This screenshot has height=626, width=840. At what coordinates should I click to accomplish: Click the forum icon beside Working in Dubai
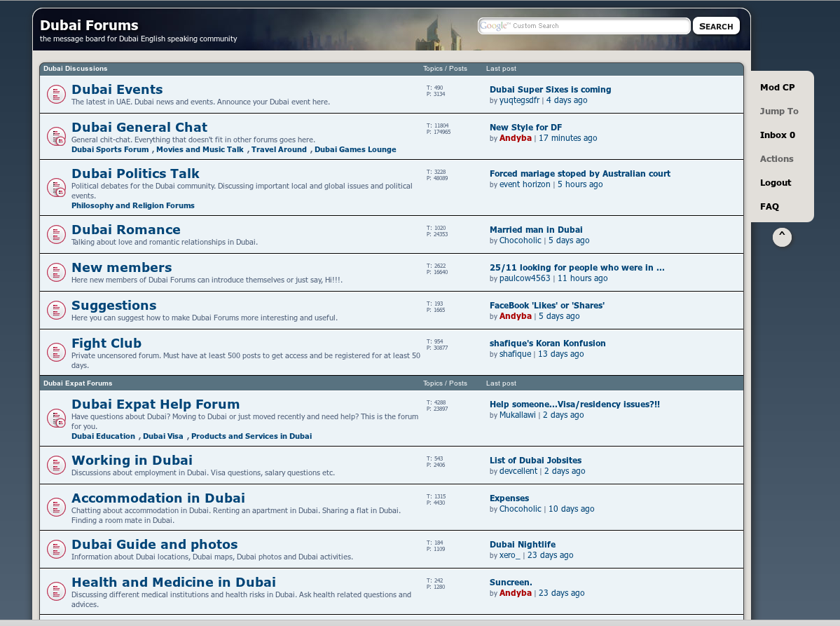click(x=56, y=465)
